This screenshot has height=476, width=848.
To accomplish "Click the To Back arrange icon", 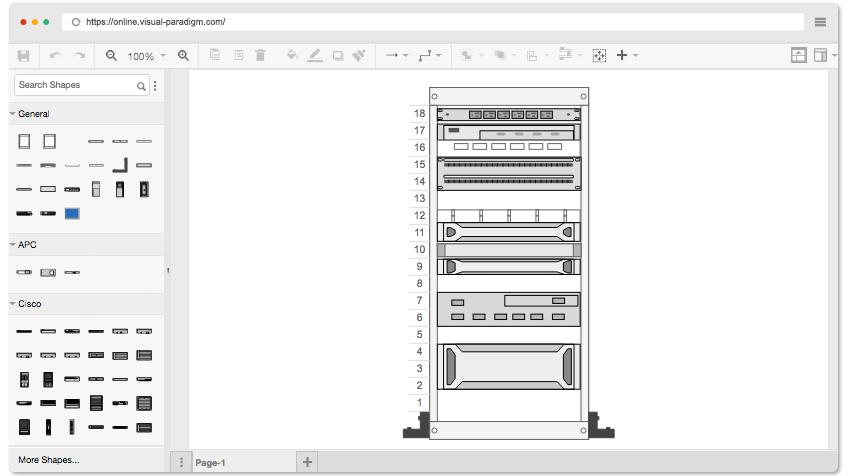I will 500,55.
